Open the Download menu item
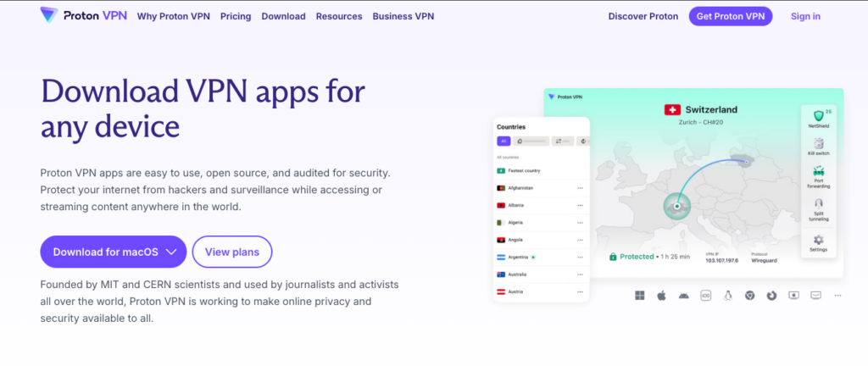This screenshot has width=868, height=377. [x=283, y=16]
